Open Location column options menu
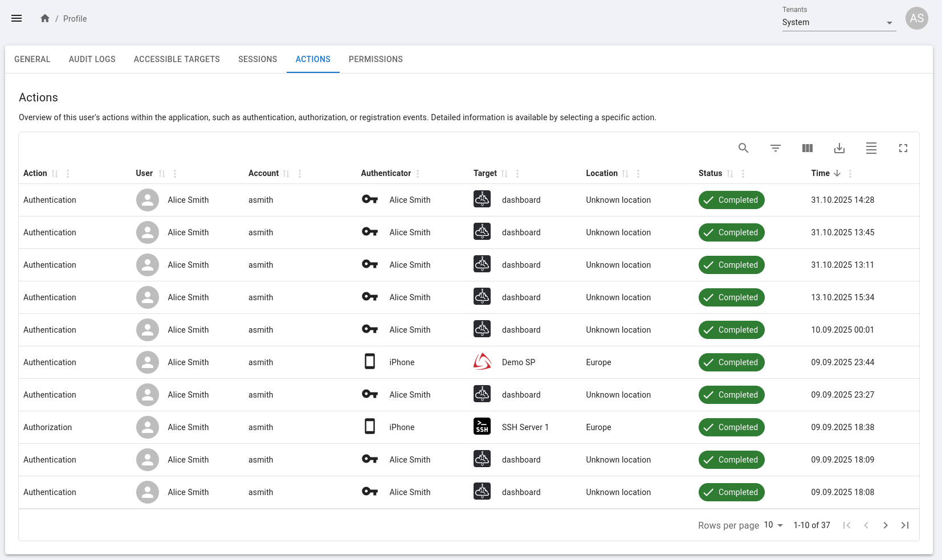942x560 pixels. pyautogui.click(x=638, y=174)
